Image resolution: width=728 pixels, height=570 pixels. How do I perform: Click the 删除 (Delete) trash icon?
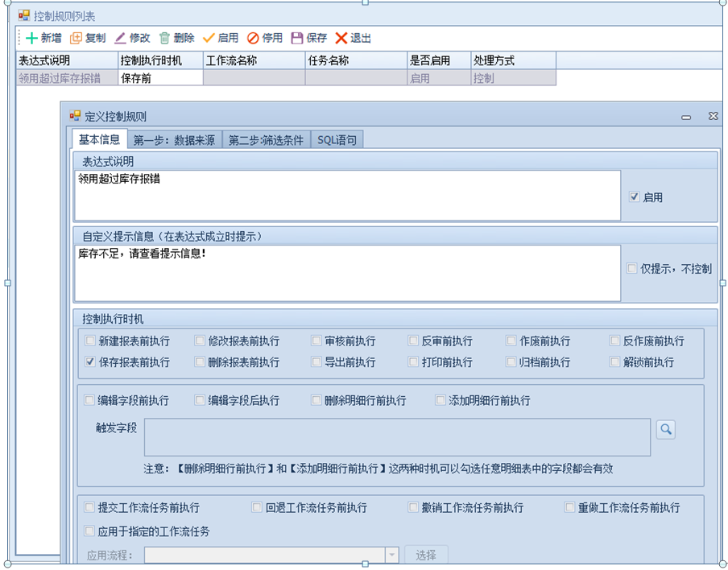[x=164, y=38]
